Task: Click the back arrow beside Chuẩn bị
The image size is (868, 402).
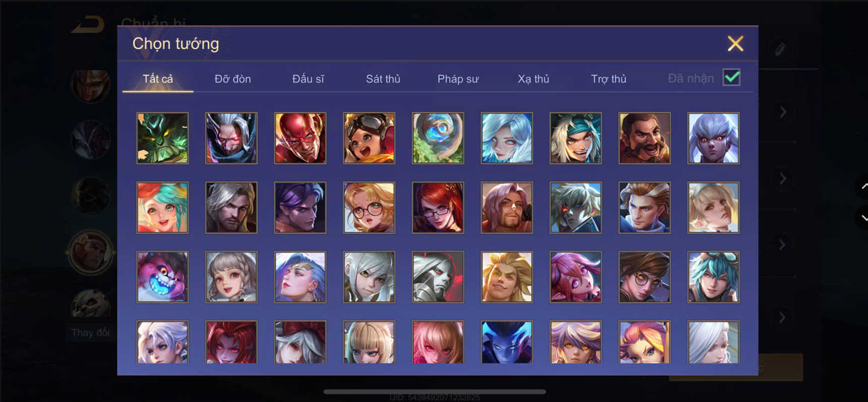Action: pos(88,24)
